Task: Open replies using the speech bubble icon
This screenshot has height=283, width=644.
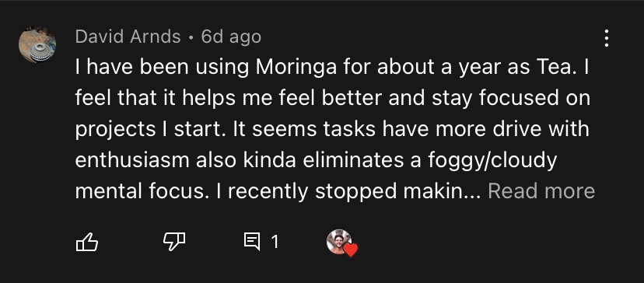Action: [x=252, y=242]
